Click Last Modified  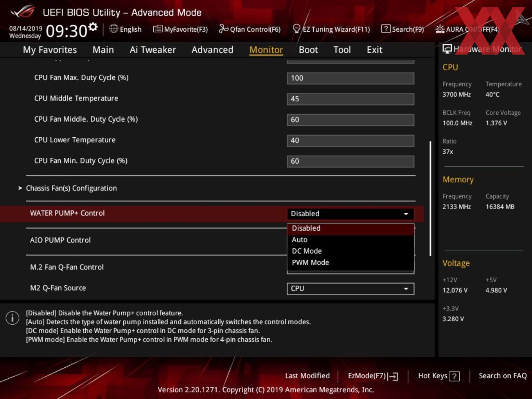[x=307, y=376]
